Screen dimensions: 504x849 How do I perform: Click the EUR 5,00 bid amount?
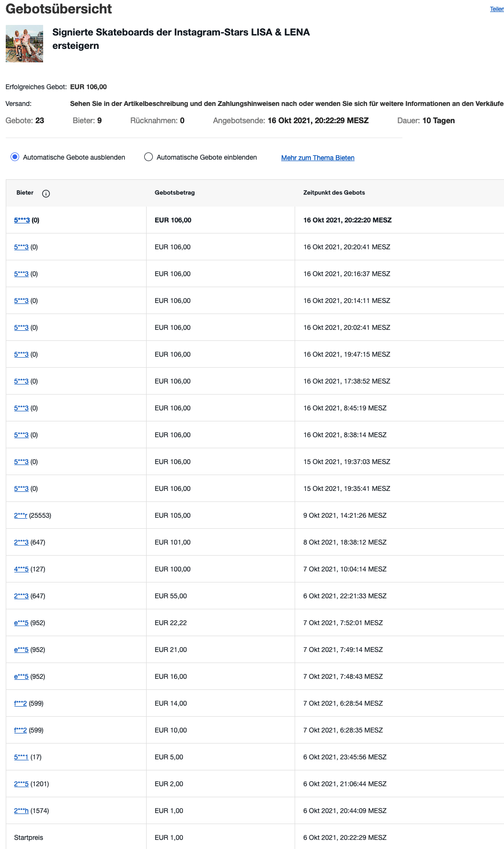169,757
